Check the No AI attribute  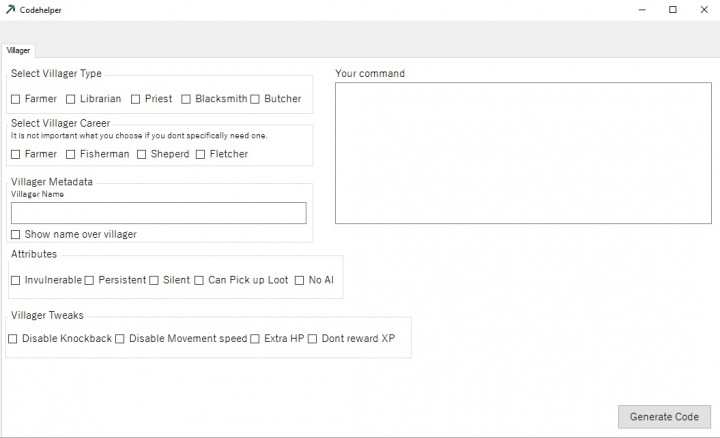tap(299, 280)
